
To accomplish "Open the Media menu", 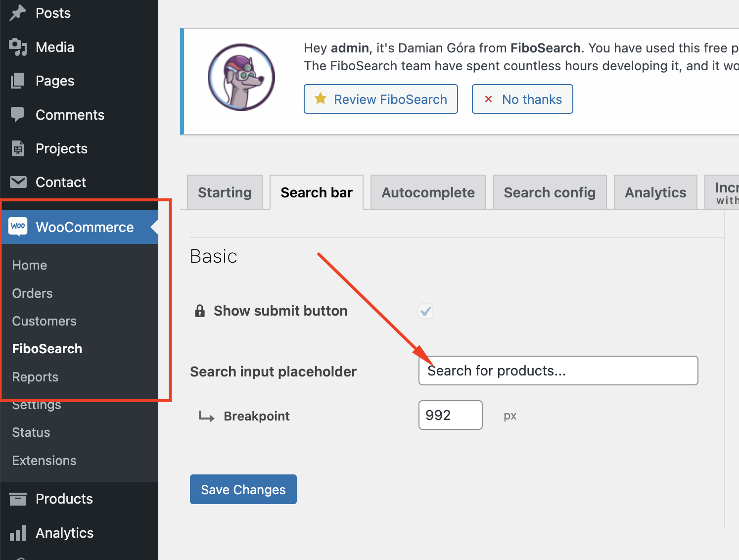I will click(79, 47).
